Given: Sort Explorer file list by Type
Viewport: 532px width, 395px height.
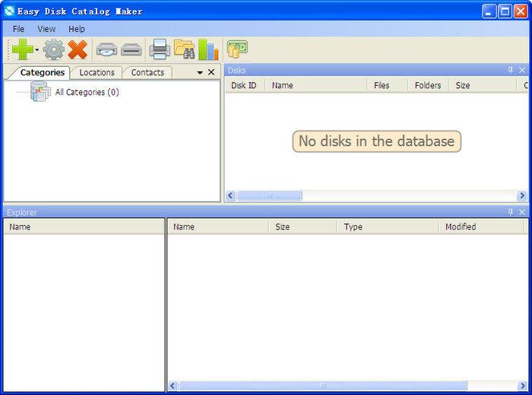Looking at the screenshot, I should point(388,227).
